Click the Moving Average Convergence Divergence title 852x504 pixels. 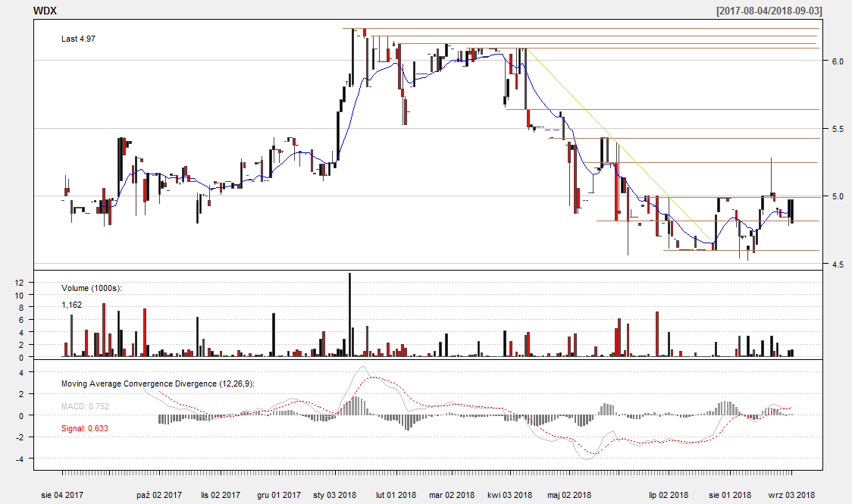(158, 384)
